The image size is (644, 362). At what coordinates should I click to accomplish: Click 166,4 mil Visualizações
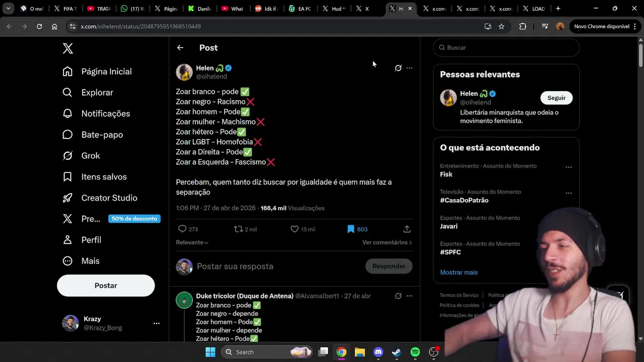pos(292,208)
